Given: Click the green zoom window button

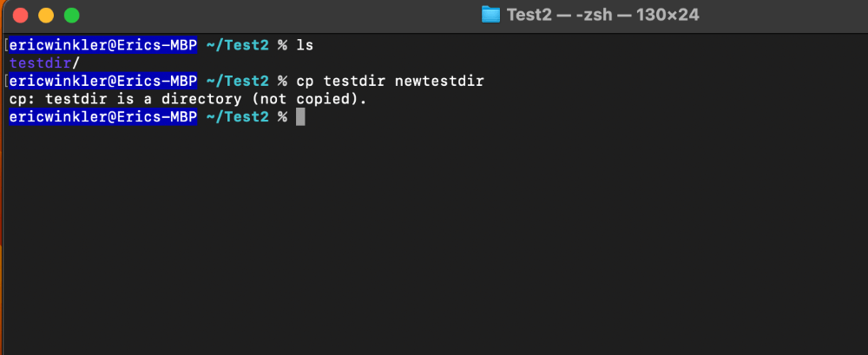Looking at the screenshot, I should (72, 15).
